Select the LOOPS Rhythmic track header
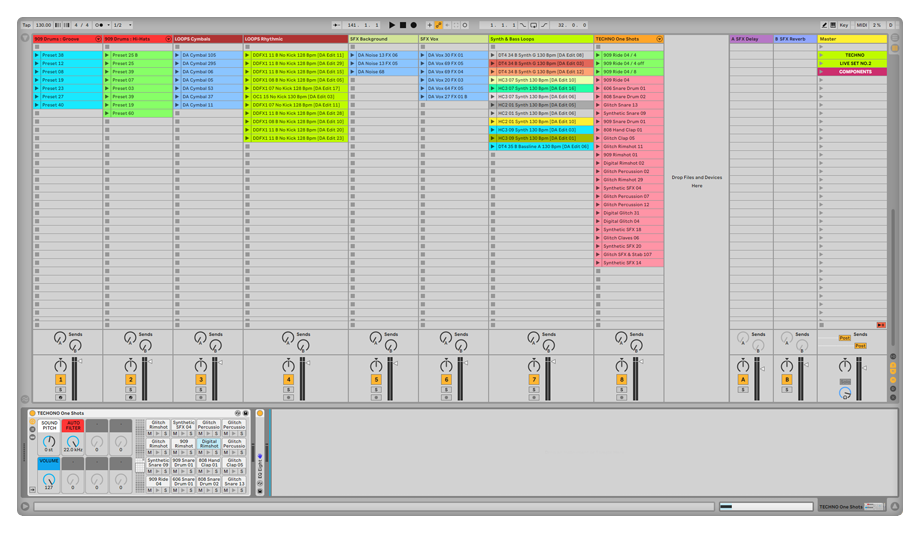 [x=296, y=39]
